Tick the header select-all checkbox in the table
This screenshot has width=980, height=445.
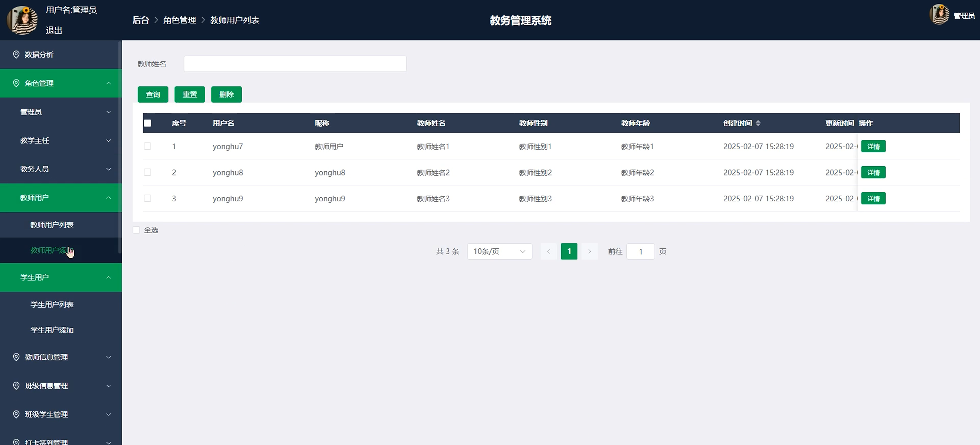148,123
